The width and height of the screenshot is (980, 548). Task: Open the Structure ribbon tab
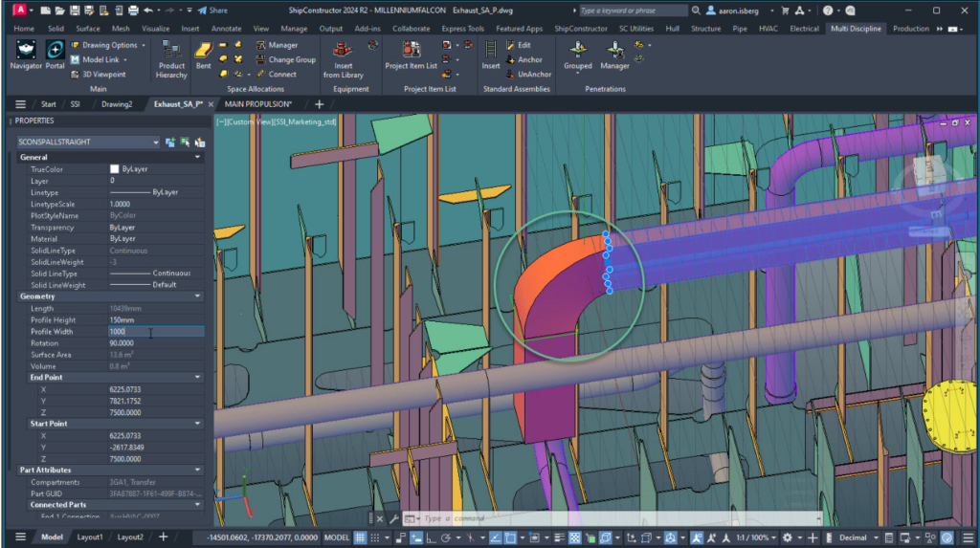click(705, 29)
